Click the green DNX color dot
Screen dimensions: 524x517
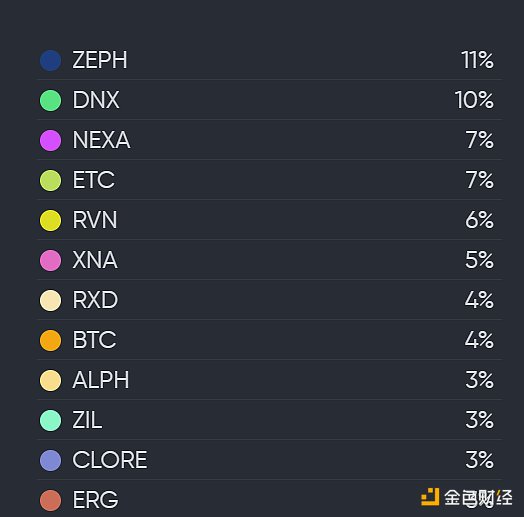[50, 100]
